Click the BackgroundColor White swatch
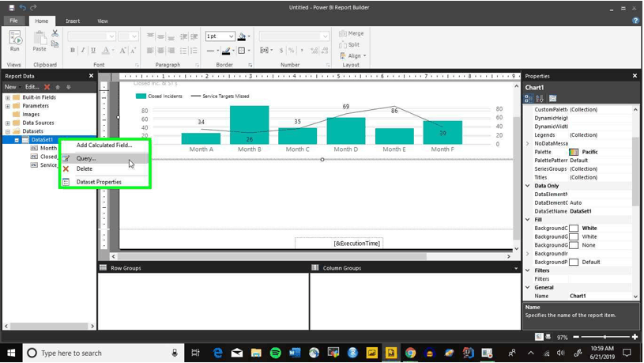This screenshot has height=363, width=644. (x=574, y=228)
